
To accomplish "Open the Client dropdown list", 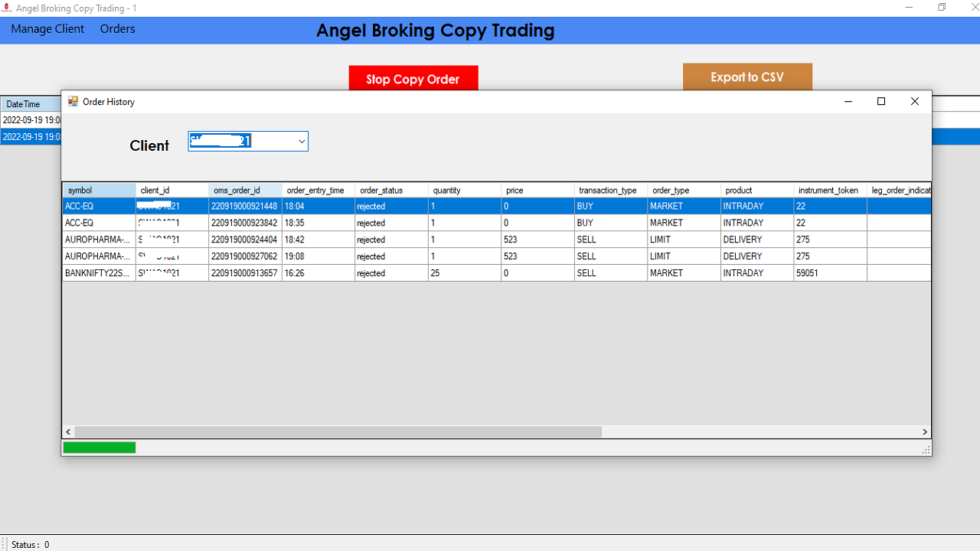I will (301, 141).
